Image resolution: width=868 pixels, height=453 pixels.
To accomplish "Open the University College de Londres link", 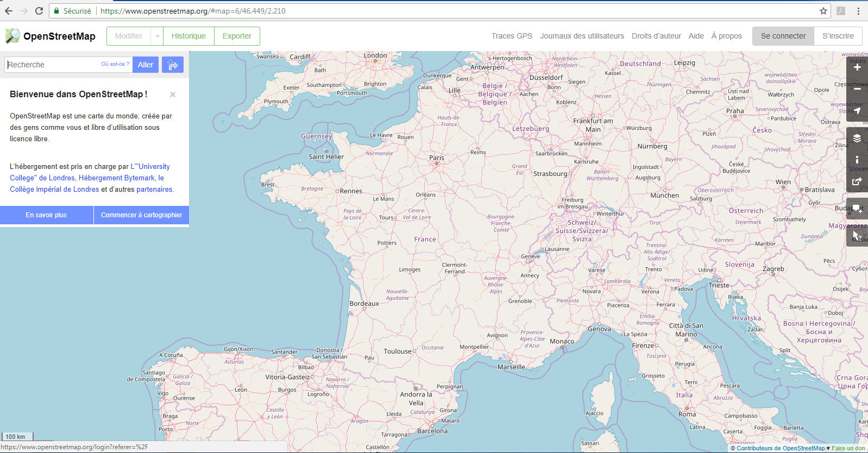I will click(90, 172).
